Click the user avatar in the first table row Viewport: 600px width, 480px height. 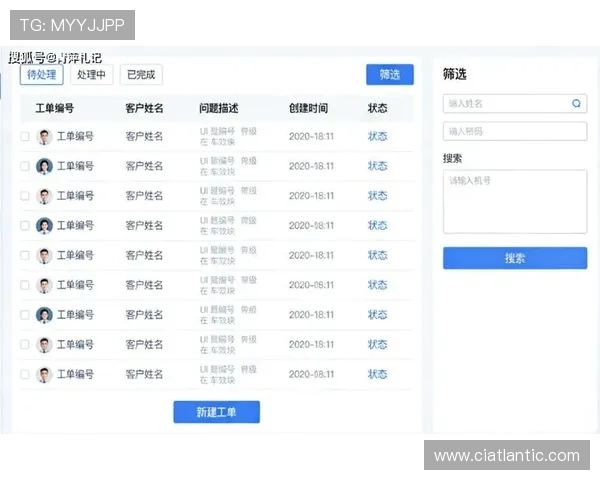[44, 137]
